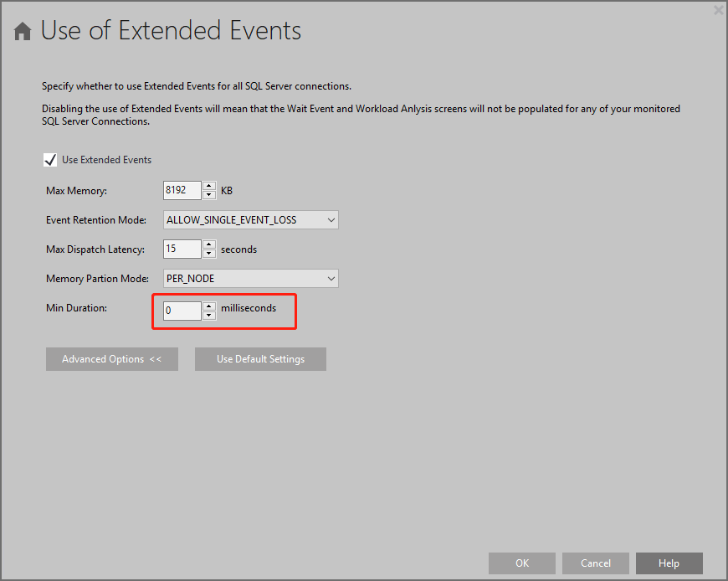Click the Home icon beside the title
Image resolution: width=728 pixels, height=581 pixels.
click(x=23, y=32)
